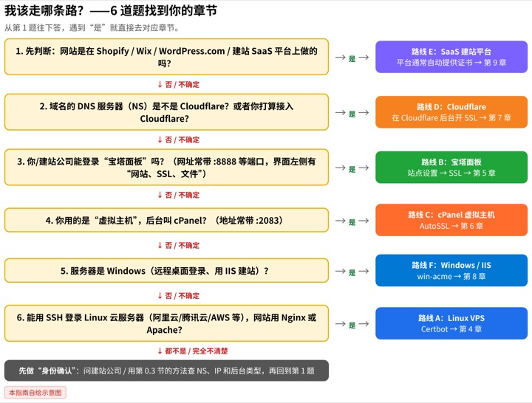Click the 是 label beside question 3
532x403 pixels.
click(352, 169)
